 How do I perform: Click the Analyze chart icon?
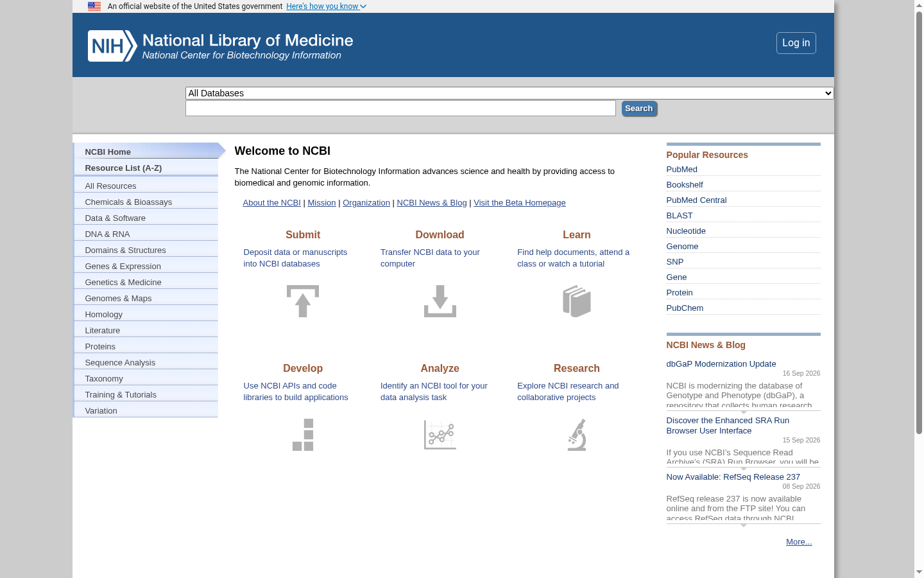click(440, 435)
